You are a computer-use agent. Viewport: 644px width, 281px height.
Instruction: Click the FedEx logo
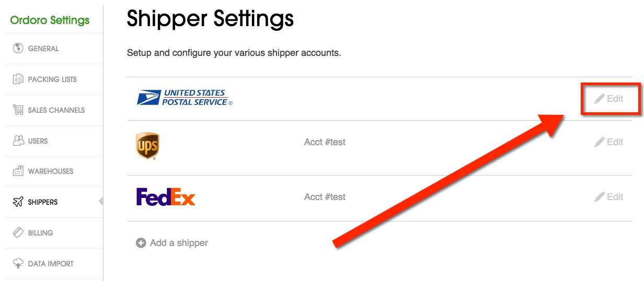(x=166, y=197)
